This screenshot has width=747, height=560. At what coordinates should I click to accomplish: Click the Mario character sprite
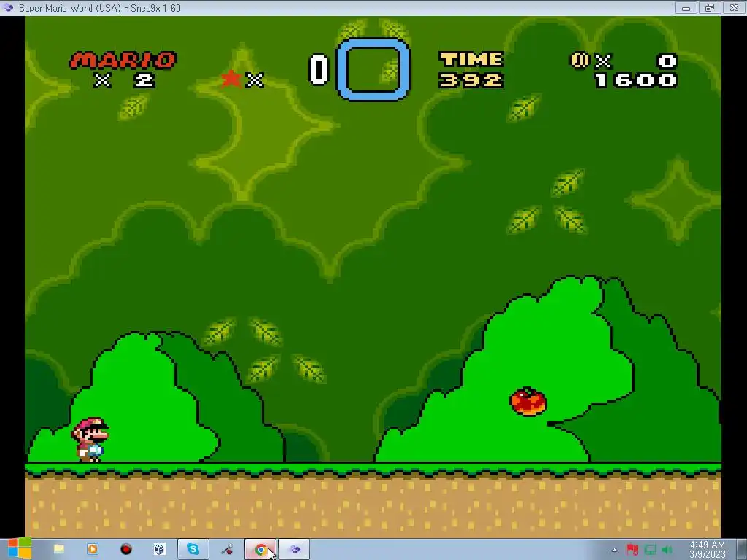90,440
